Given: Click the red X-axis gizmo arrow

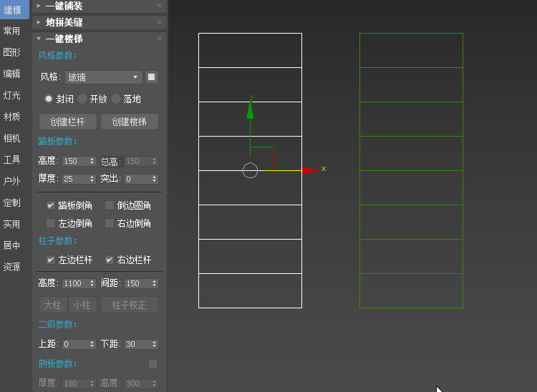Looking at the screenshot, I should (x=311, y=170).
